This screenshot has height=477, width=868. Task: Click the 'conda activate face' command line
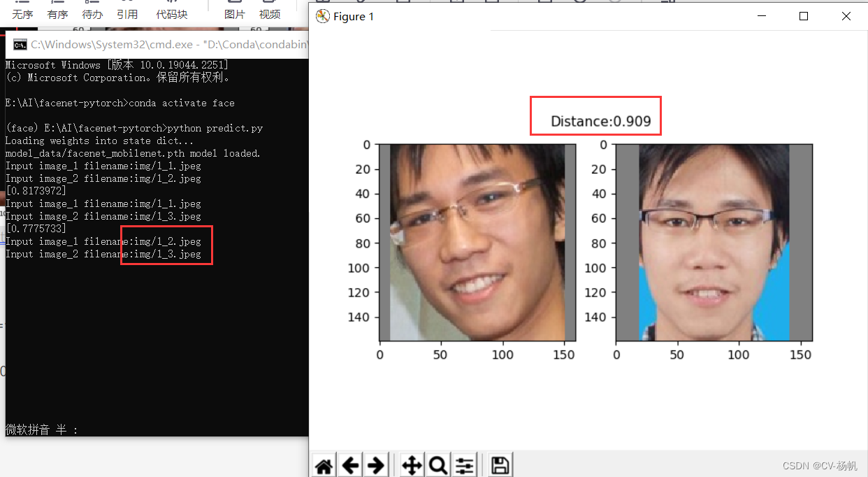[x=120, y=103]
